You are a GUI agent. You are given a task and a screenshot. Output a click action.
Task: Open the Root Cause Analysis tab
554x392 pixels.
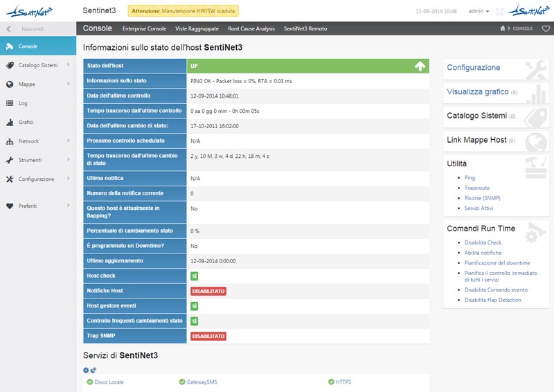point(251,28)
